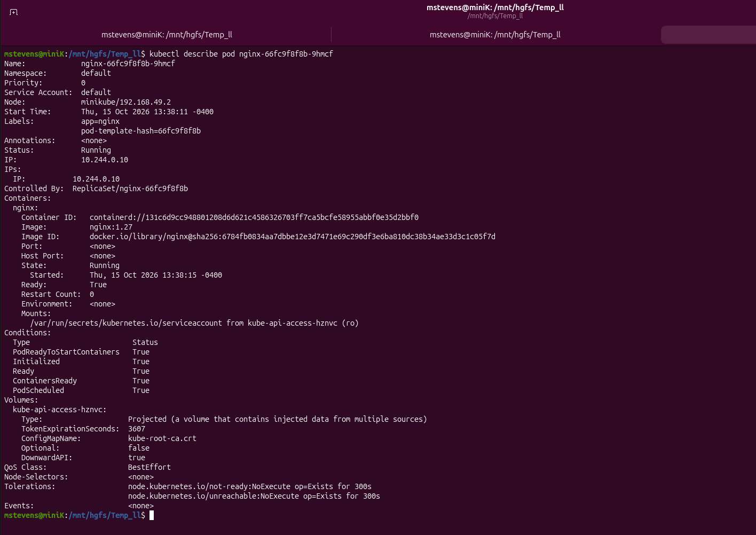756x535 pixels.
Task: Click the kube-root-ca.crt ConfigMapName value
Action: click(x=162, y=438)
